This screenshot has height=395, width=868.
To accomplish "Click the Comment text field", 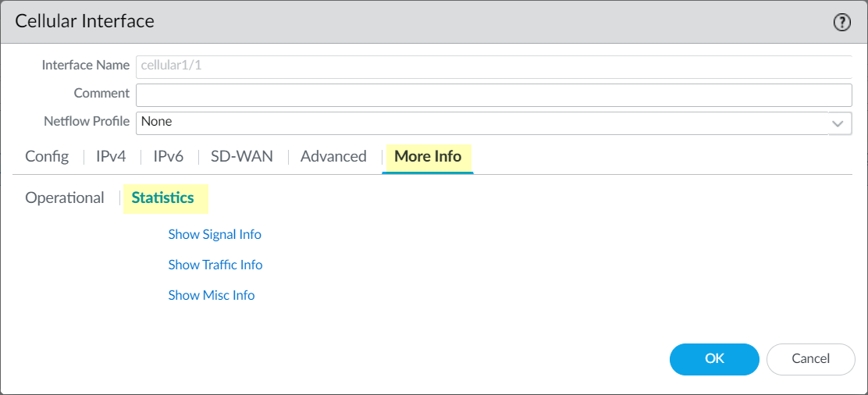I will coord(493,94).
